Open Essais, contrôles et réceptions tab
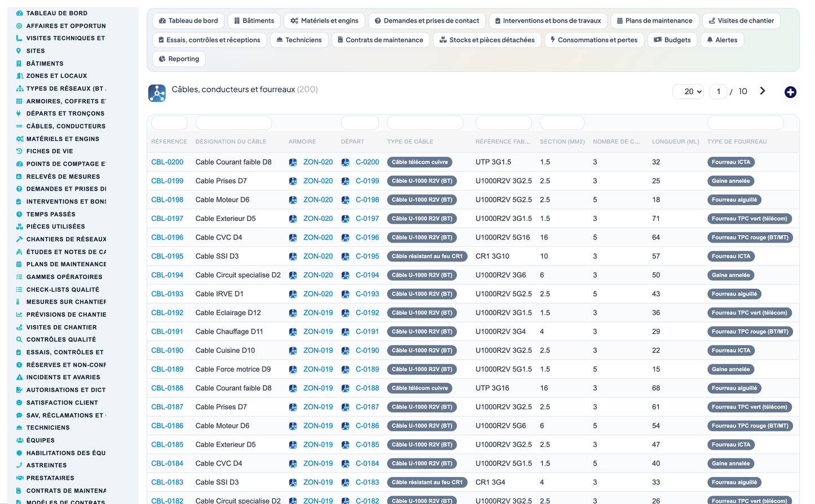815x504 pixels. click(x=210, y=40)
